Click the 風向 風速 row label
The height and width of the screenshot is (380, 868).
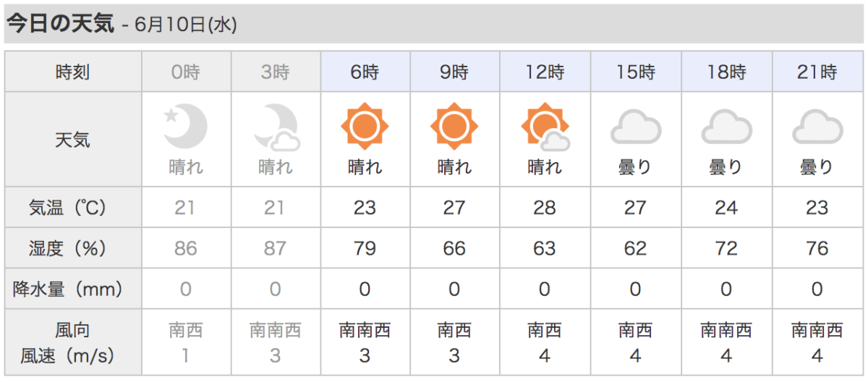pyautogui.click(x=72, y=342)
